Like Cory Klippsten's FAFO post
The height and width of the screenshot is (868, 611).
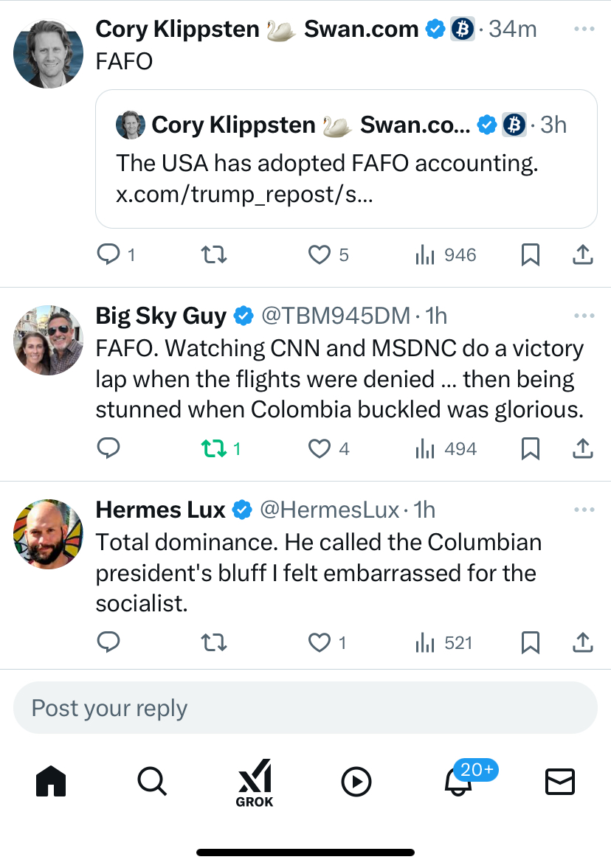tap(319, 255)
